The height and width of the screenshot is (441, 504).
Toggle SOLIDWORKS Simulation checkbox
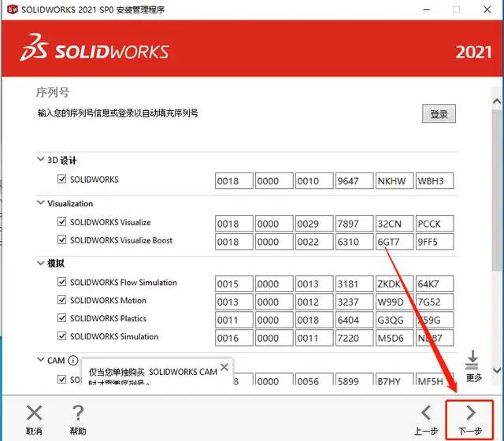coord(61,335)
